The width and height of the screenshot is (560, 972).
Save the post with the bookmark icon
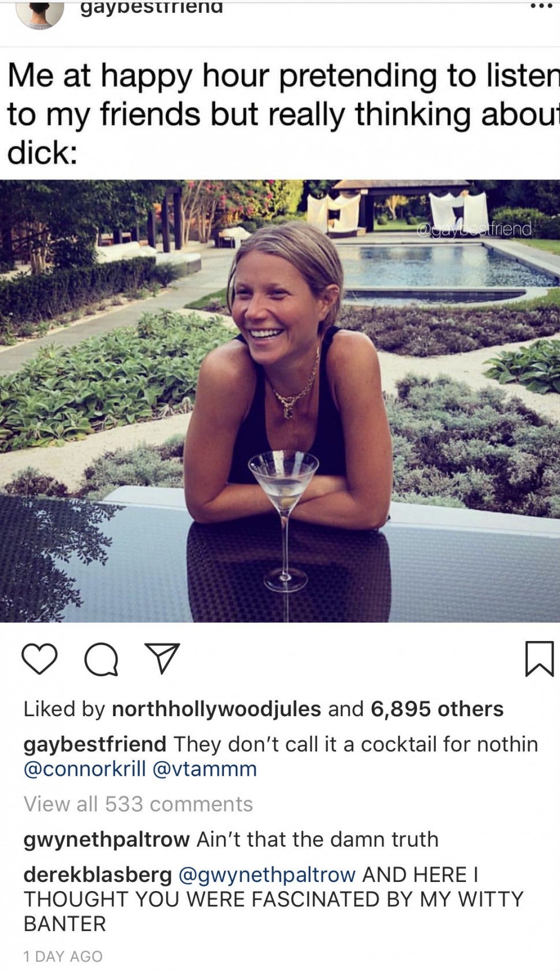tap(539, 658)
